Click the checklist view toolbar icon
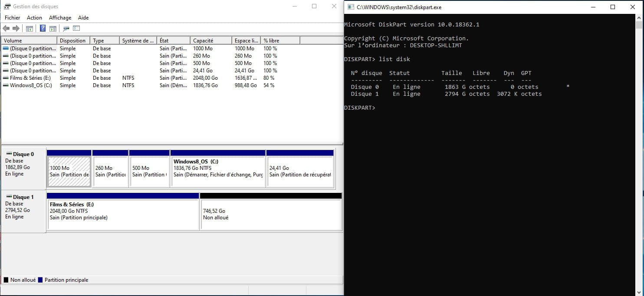This screenshot has width=644, height=296. point(76,29)
